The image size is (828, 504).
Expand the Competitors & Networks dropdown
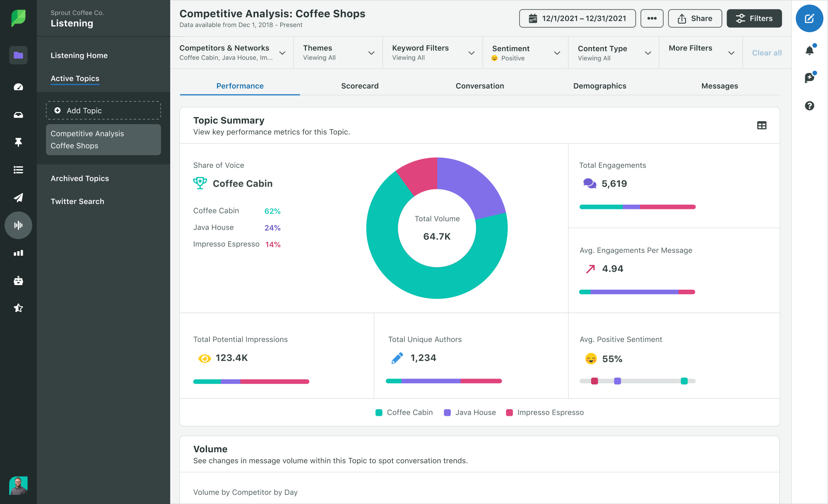[283, 52]
